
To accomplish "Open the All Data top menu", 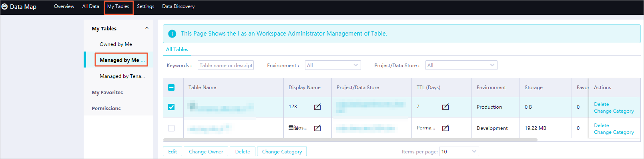I will (90, 6).
